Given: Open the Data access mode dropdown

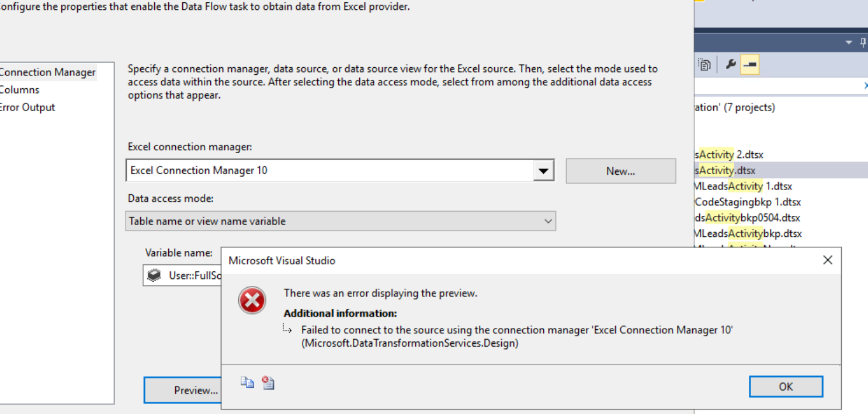Looking at the screenshot, I should (548, 222).
